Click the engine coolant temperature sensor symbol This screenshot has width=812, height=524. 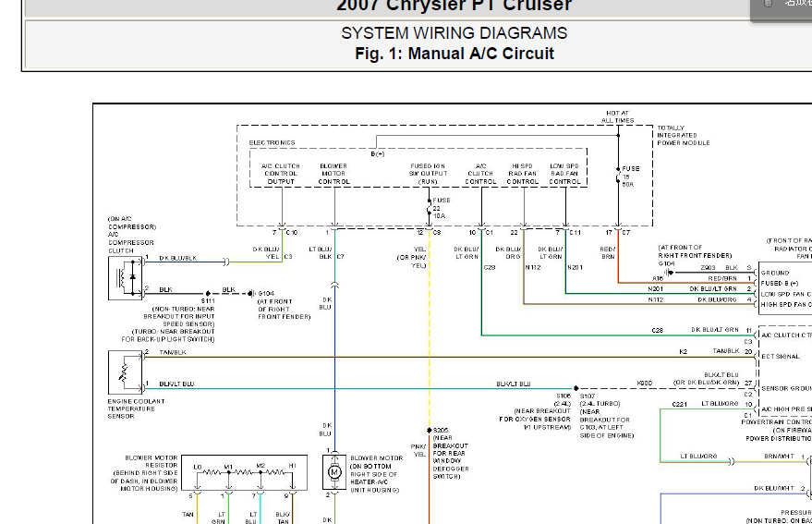click(125, 372)
